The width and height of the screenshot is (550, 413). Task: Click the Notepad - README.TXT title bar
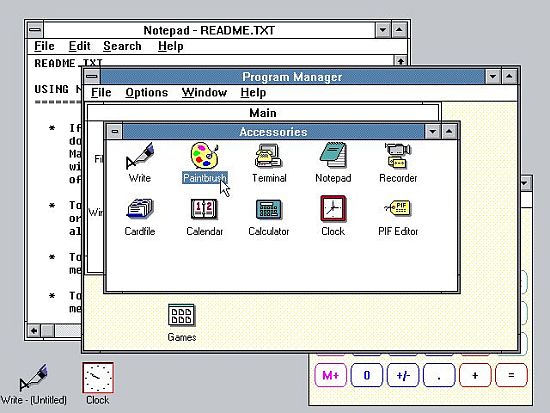point(209,30)
